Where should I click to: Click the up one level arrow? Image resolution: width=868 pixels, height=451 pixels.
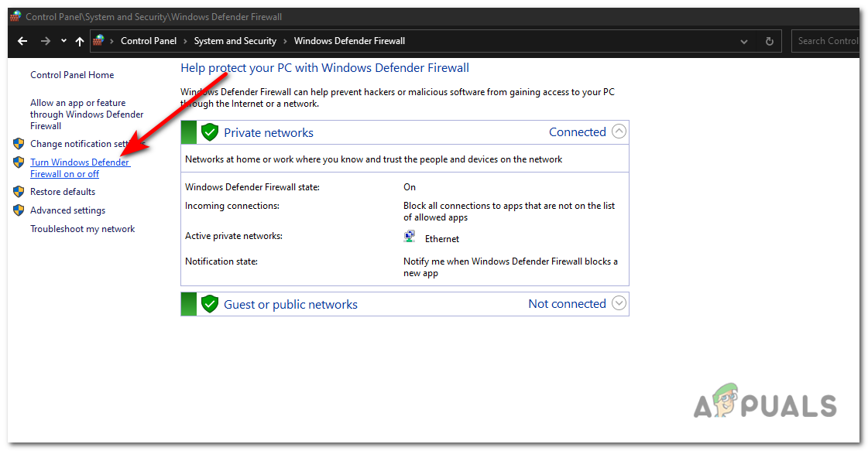point(79,40)
